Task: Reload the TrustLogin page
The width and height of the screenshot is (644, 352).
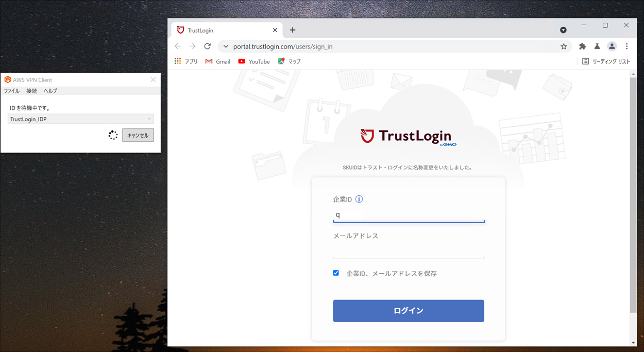Action: (208, 46)
